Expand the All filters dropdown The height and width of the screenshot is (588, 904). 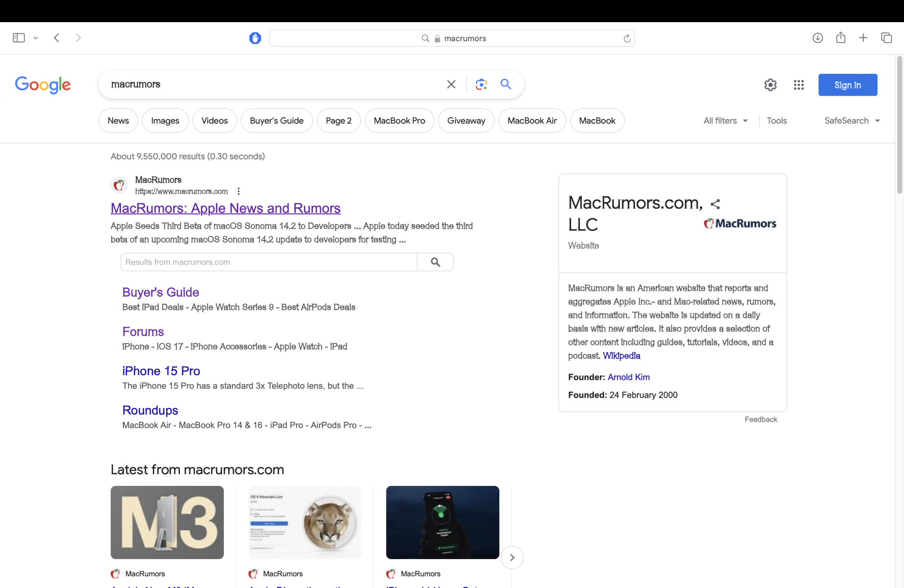725,121
